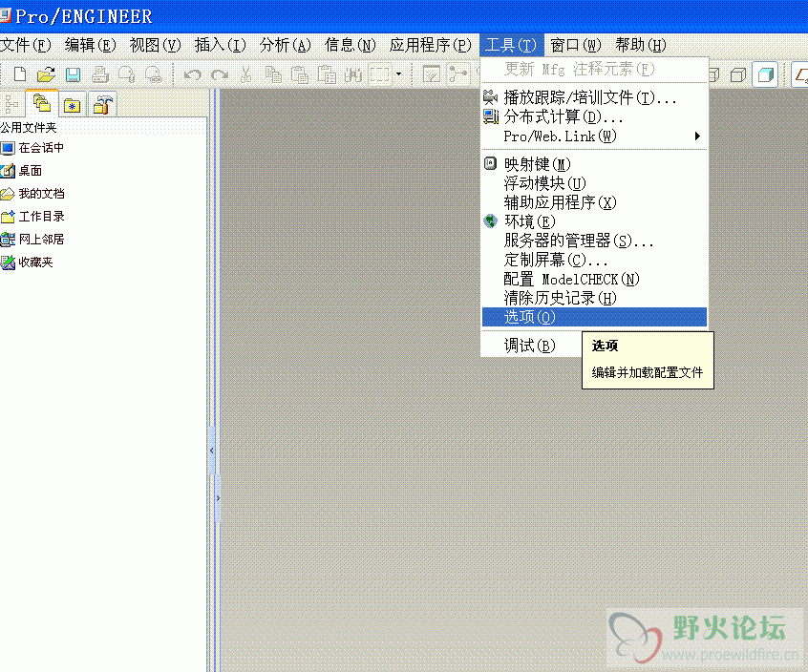
Task: Click the Cut scissors icon
Action: (x=245, y=74)
